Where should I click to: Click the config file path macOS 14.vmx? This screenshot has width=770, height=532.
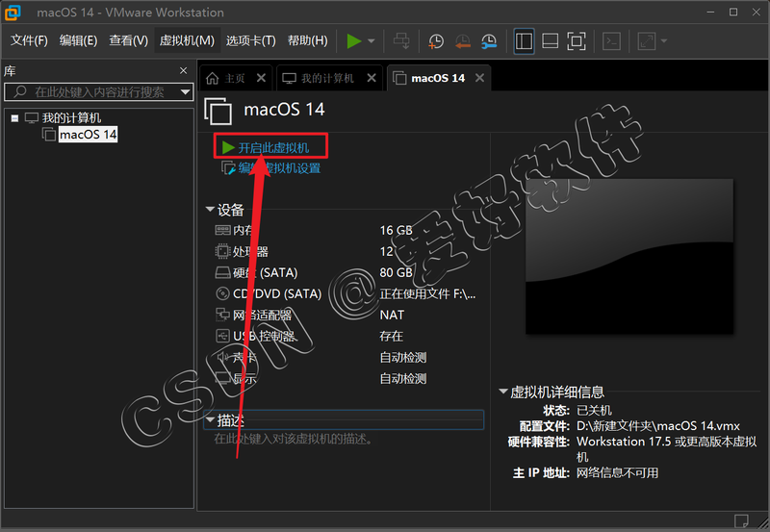pos(658,426)
